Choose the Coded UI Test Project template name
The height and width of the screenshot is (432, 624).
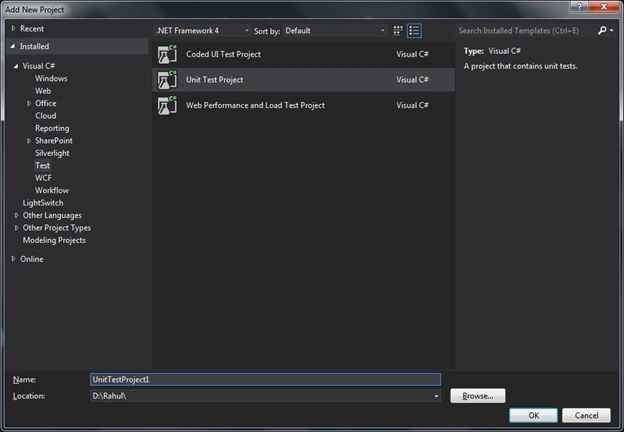coord(223,54)
